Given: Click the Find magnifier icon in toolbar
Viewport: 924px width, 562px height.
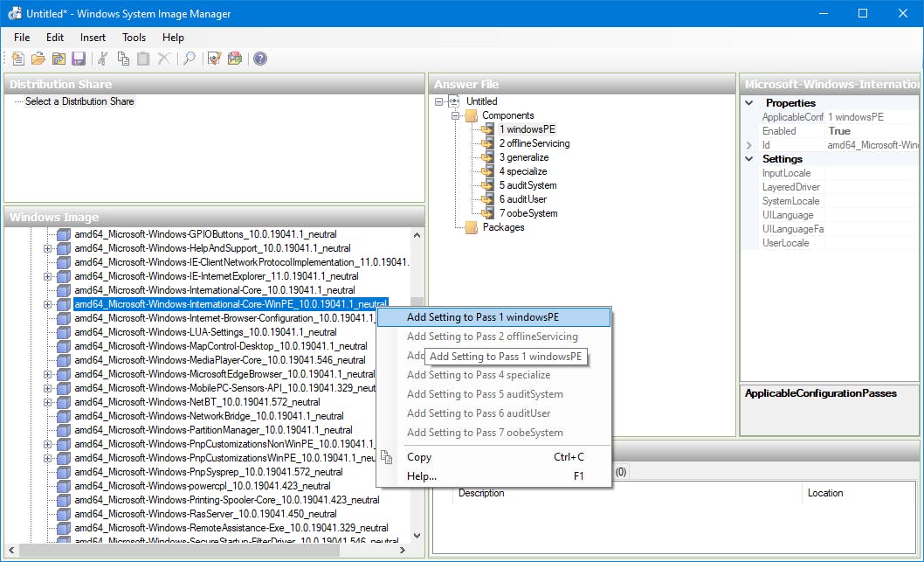Looking at the screenshot, I should coord(189,59).
